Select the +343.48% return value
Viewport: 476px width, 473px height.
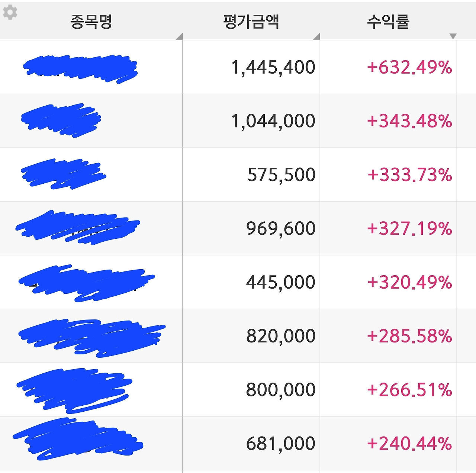409,121
